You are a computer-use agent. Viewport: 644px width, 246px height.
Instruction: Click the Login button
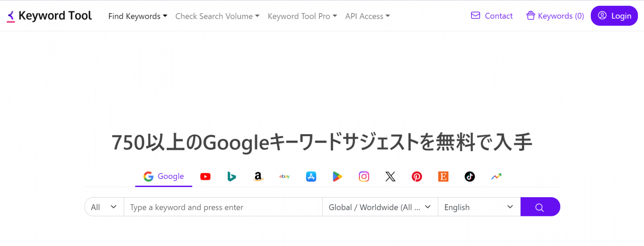(x=614, y=16)
